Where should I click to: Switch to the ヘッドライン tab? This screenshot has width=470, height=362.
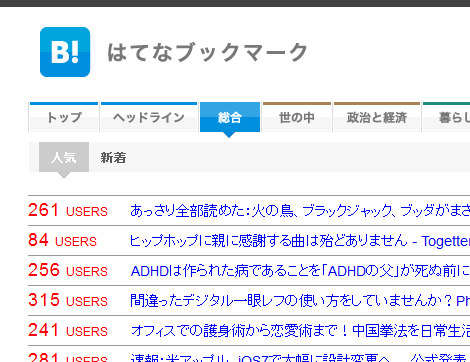pyautogui.click(x=149, y=117)
